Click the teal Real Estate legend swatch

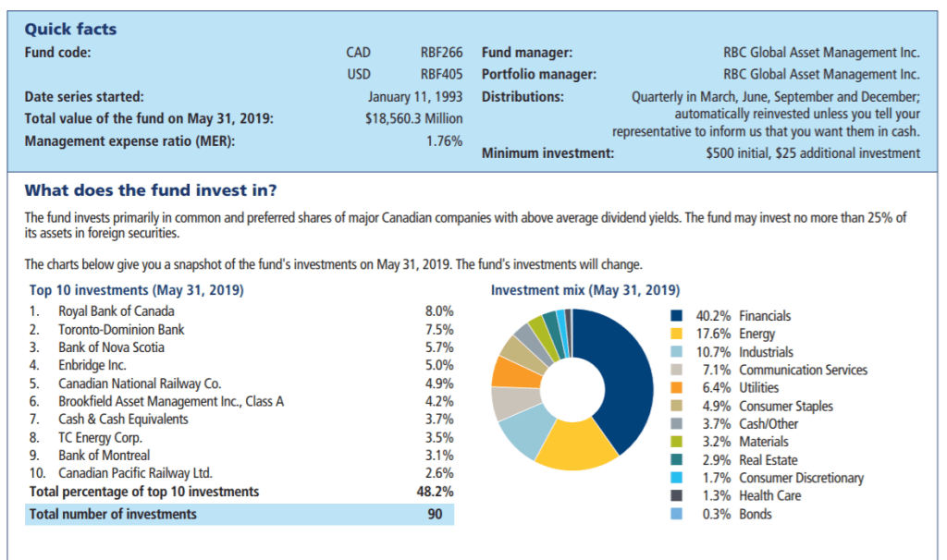coord(678,460)
